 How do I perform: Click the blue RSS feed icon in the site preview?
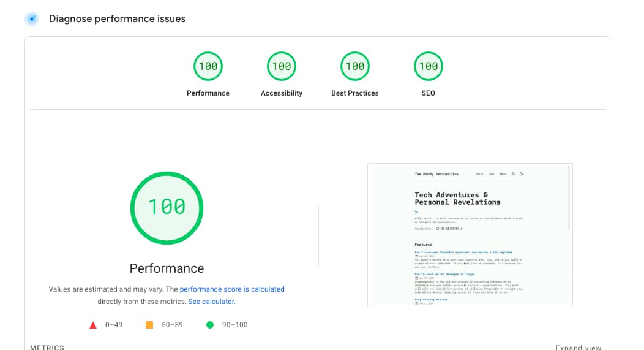pos(416,211)
